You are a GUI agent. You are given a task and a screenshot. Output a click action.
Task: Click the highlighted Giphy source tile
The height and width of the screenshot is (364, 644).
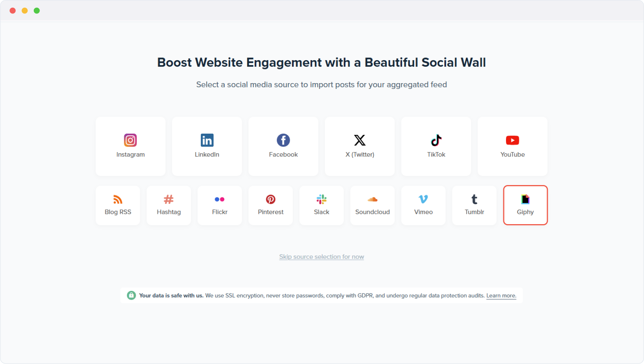click(525, 205)
